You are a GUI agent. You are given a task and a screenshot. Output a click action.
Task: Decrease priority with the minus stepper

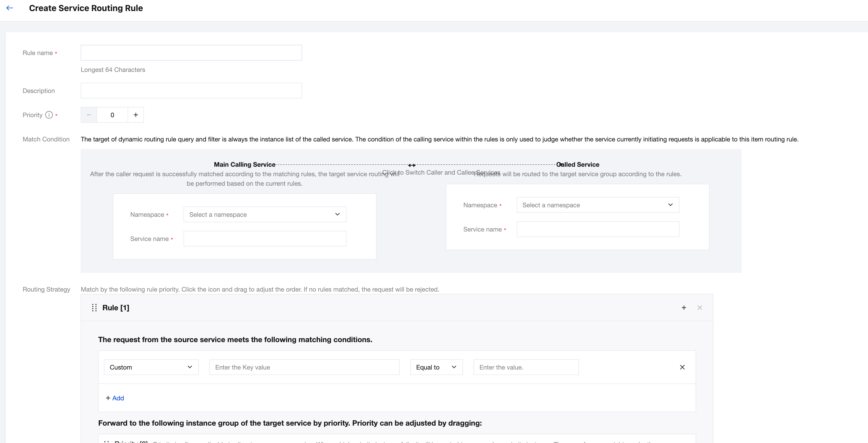click(x=89, y=115)
